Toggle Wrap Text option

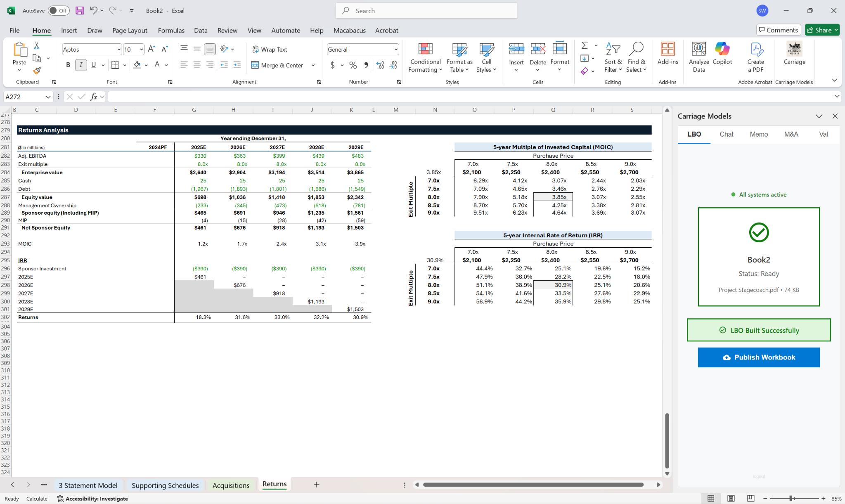point(270,49)
